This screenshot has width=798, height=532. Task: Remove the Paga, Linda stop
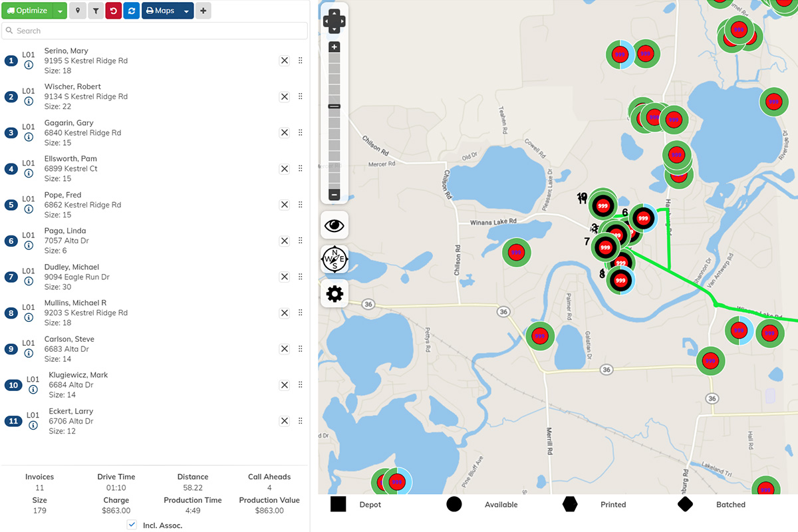coord(285,241)
